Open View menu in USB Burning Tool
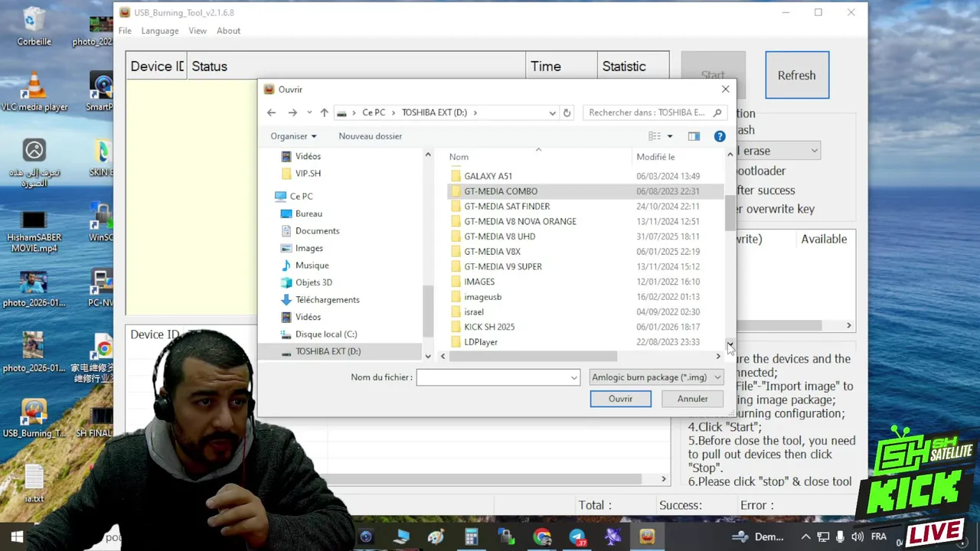This screenshot has height=551, width=980. (198, 31)
